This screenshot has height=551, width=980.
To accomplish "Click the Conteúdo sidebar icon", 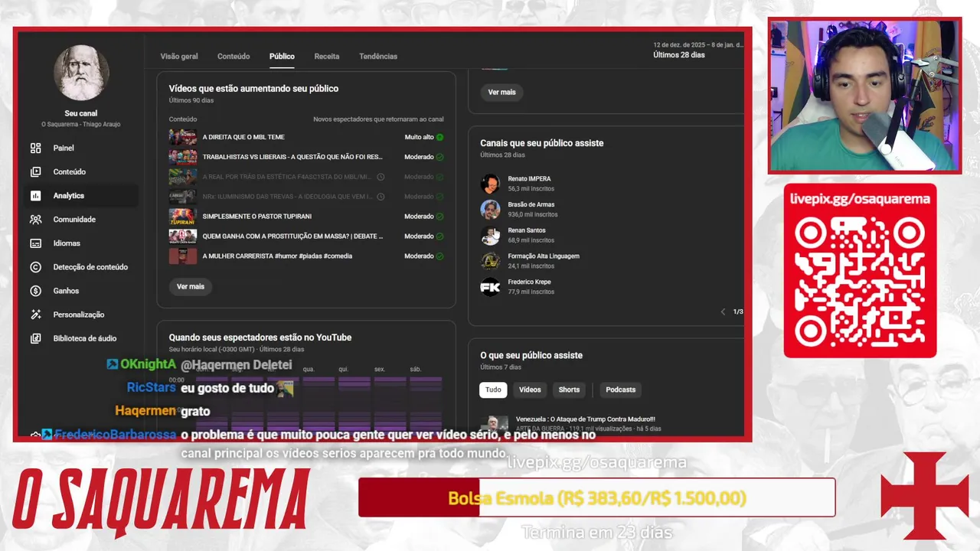I will (35, 171).
